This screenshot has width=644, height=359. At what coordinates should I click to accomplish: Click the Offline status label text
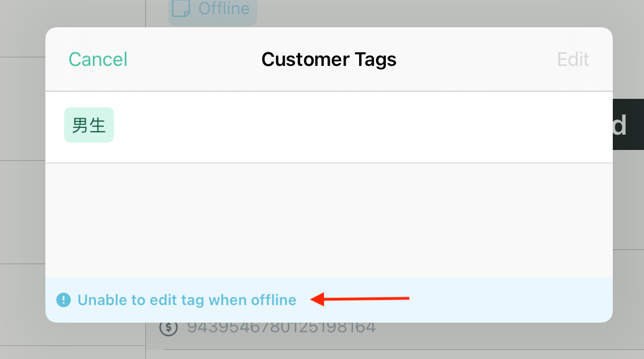224,8
